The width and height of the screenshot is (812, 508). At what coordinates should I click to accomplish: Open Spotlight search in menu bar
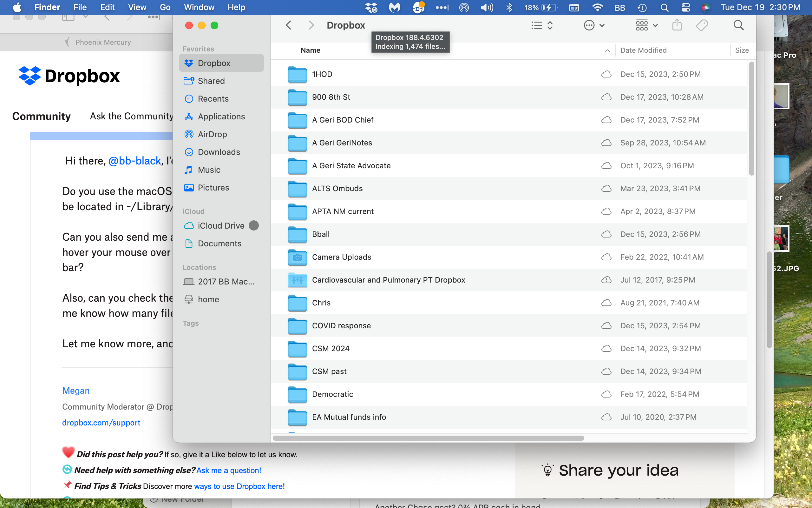click(x=665, y=7)
